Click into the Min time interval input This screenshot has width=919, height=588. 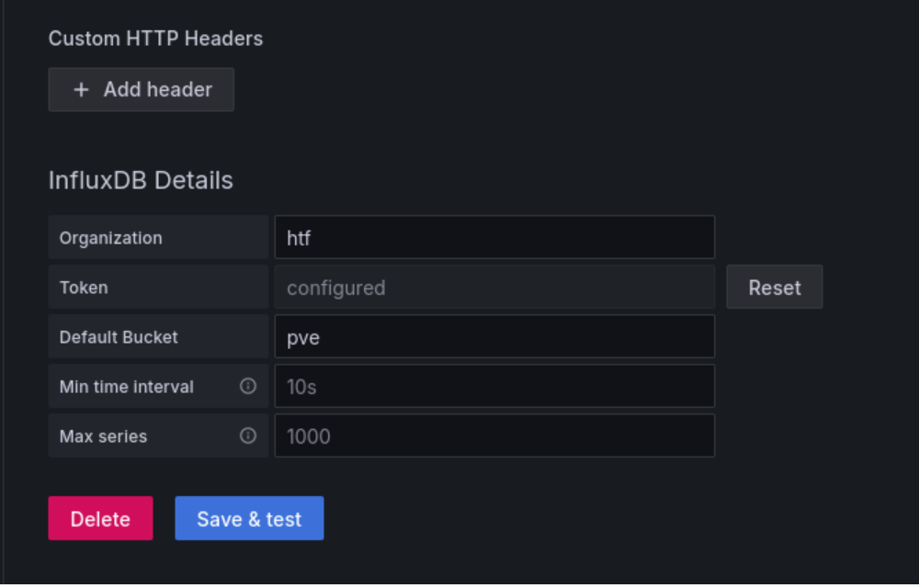[494, 387]
